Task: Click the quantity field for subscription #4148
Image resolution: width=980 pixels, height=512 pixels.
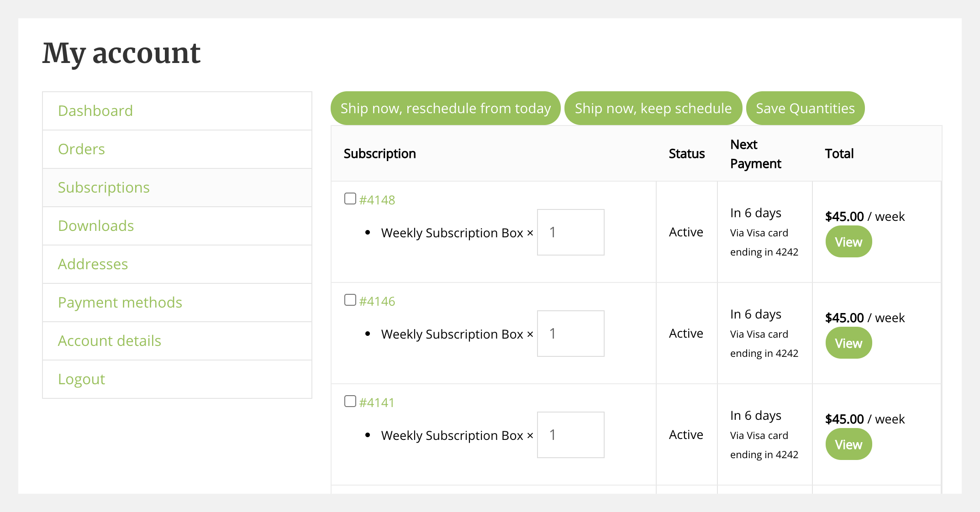Action: [570, 232]
